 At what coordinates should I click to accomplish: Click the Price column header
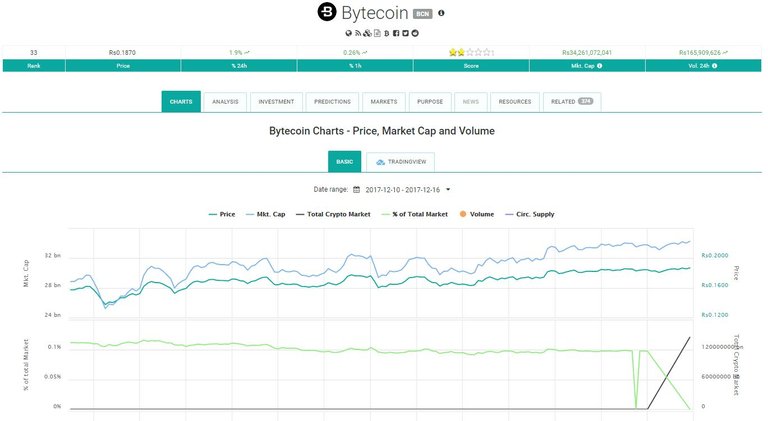(x=123, y=66)
